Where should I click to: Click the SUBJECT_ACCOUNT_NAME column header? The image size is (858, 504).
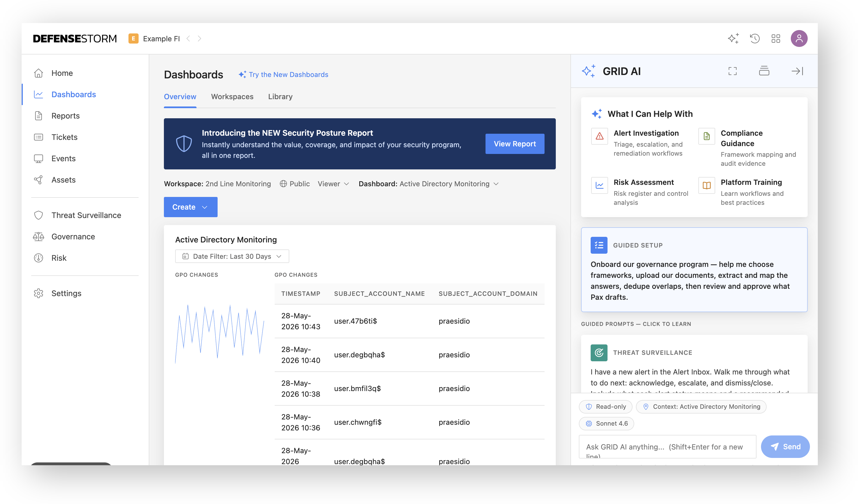click(379, 294)
